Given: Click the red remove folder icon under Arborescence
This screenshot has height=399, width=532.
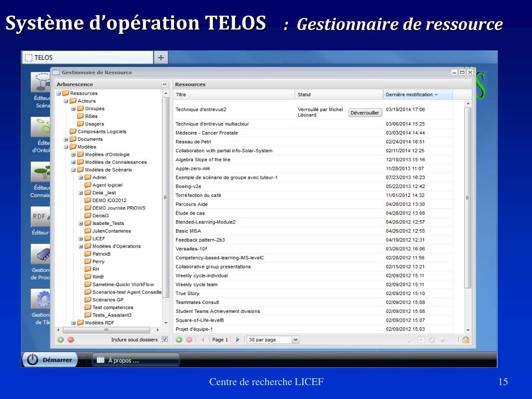Looking at the screenshot, I should pyautogui.click(x=71, y=340).
